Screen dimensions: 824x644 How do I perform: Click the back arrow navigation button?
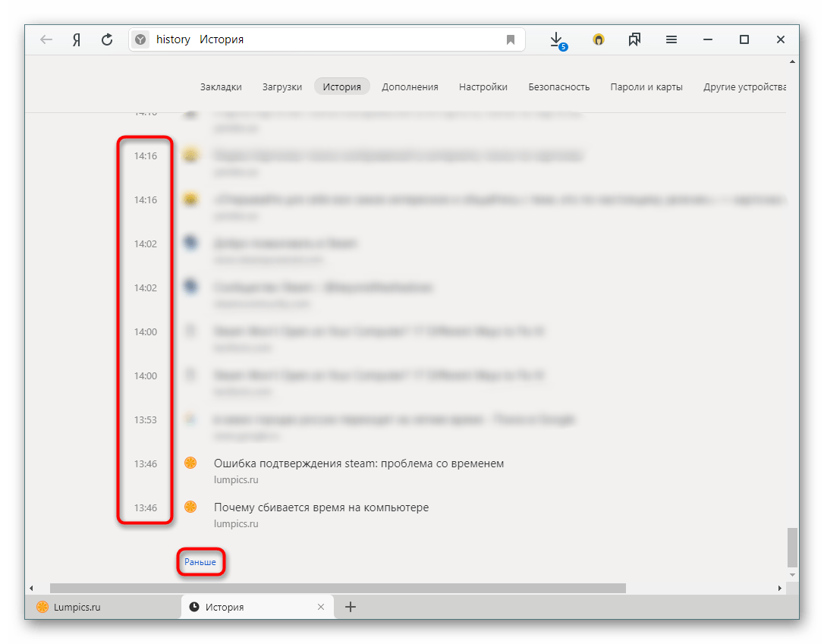tap(46, 39)
